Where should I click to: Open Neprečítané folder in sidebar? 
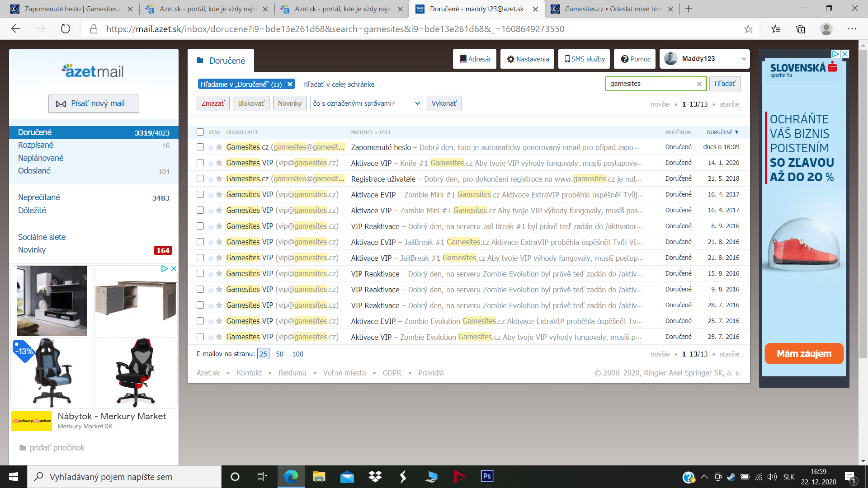39,197
